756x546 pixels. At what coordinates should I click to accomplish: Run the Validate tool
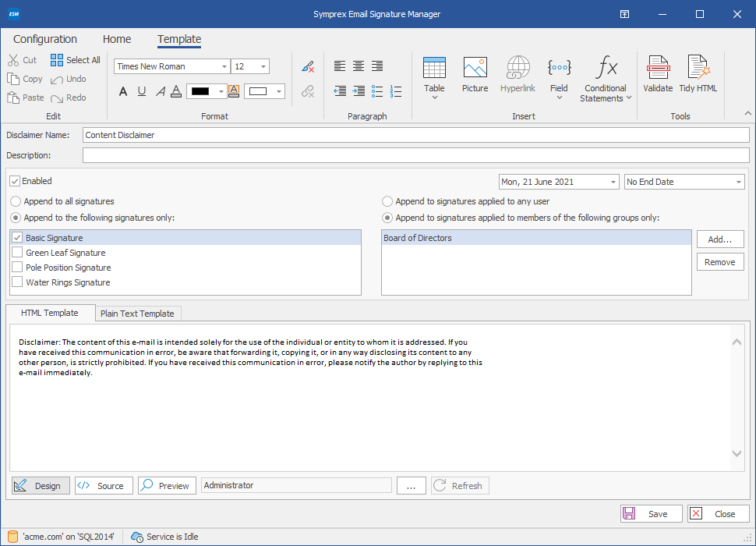click(x=658, y=75)
